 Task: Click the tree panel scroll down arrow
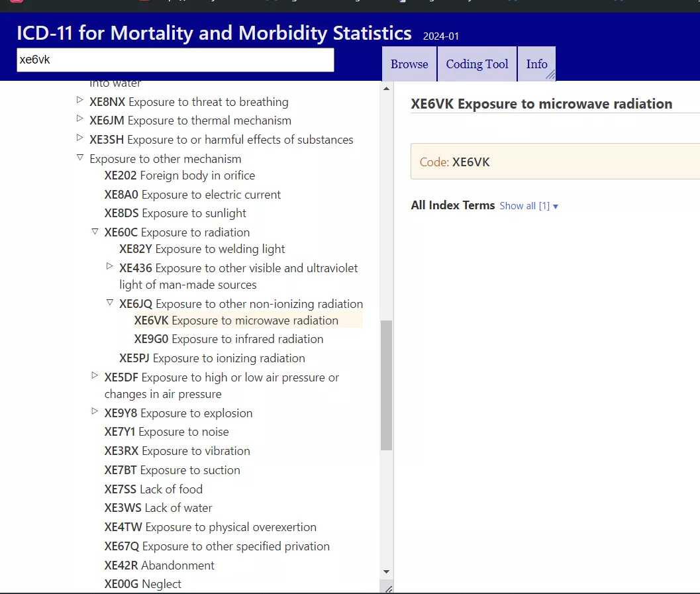coord(387,571)
